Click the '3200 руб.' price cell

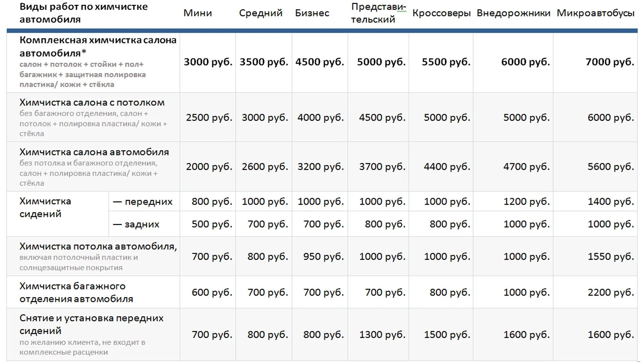click(321, 166)
